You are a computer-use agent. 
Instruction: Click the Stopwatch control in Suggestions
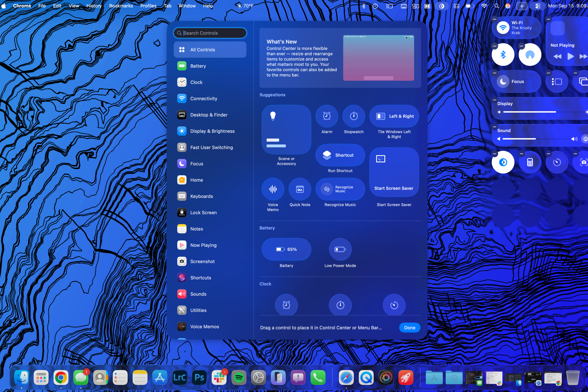[353, 116]
